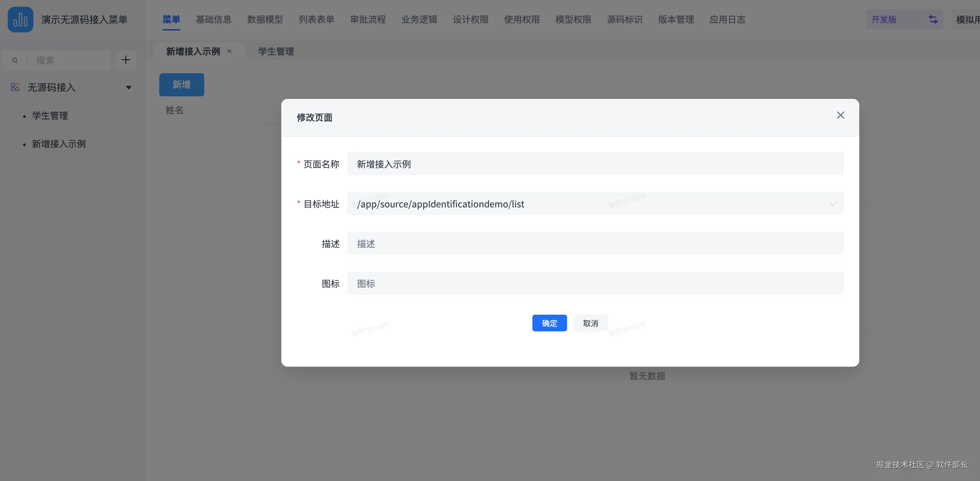The width and height of the screenshot is (980, 481).
Task: Click the plus icon beside search box
Action: click(126, 60)
